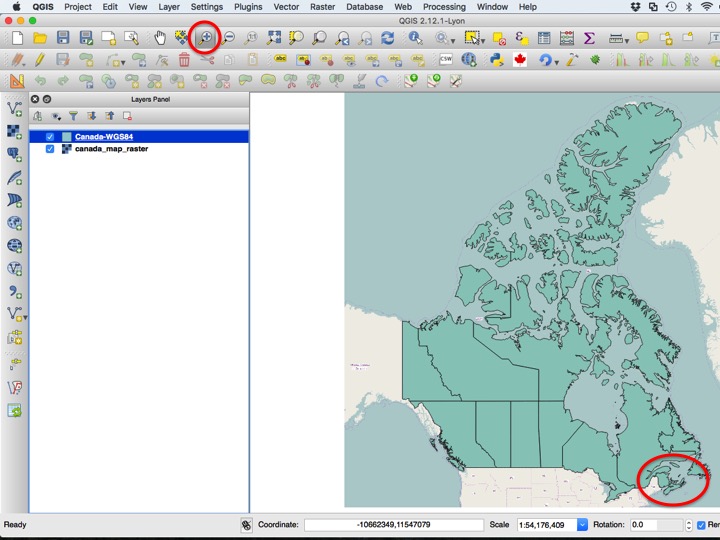
Task: Expand the measure tool dropdown arrow
Action: [626, 41]
